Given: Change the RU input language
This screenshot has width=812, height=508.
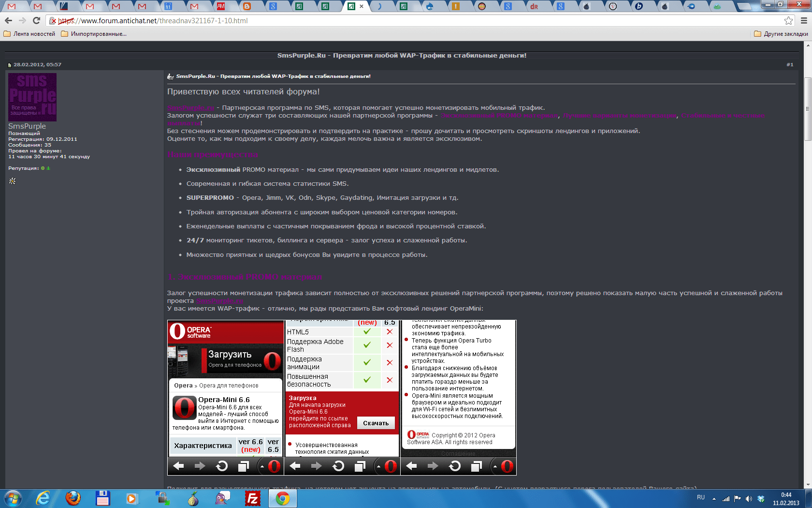Looking at the screenshot, I should [701, 498].
